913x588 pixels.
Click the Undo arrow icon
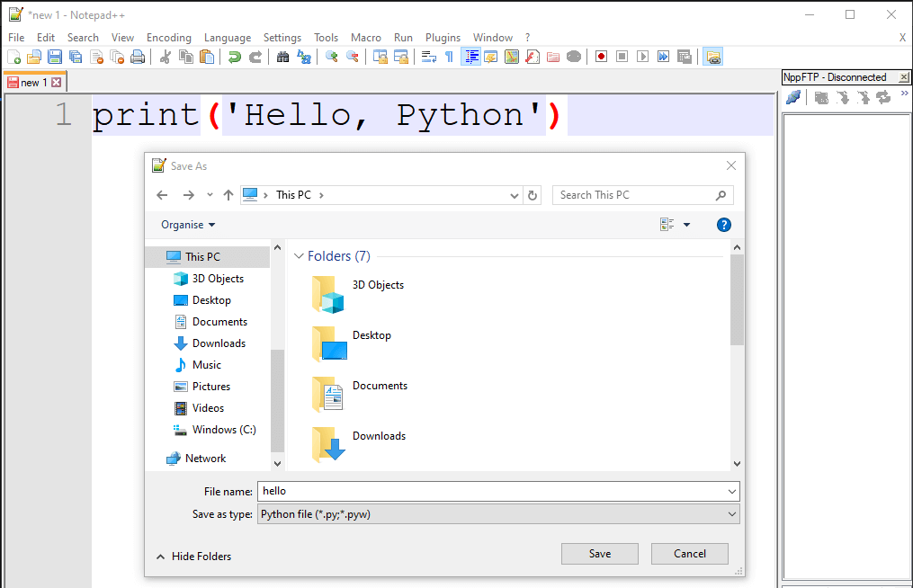coord(235,57)
